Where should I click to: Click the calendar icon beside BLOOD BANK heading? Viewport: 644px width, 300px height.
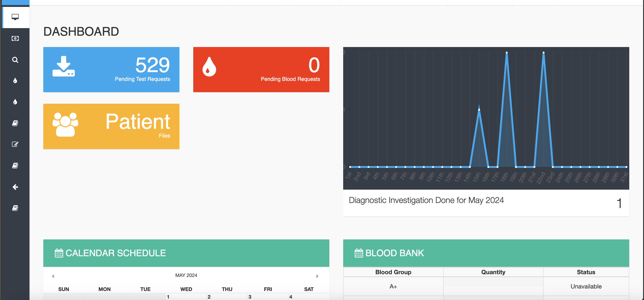pos(358,253)
